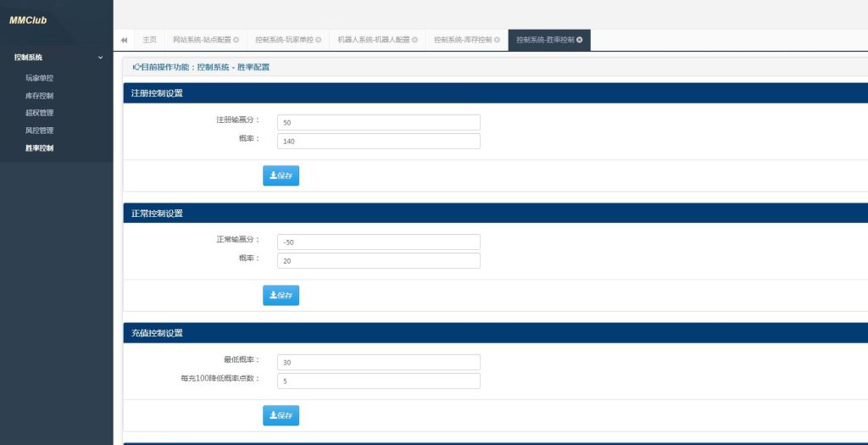
Task: Focus the 最低概率 input field
Action: [x=379, y=362]
